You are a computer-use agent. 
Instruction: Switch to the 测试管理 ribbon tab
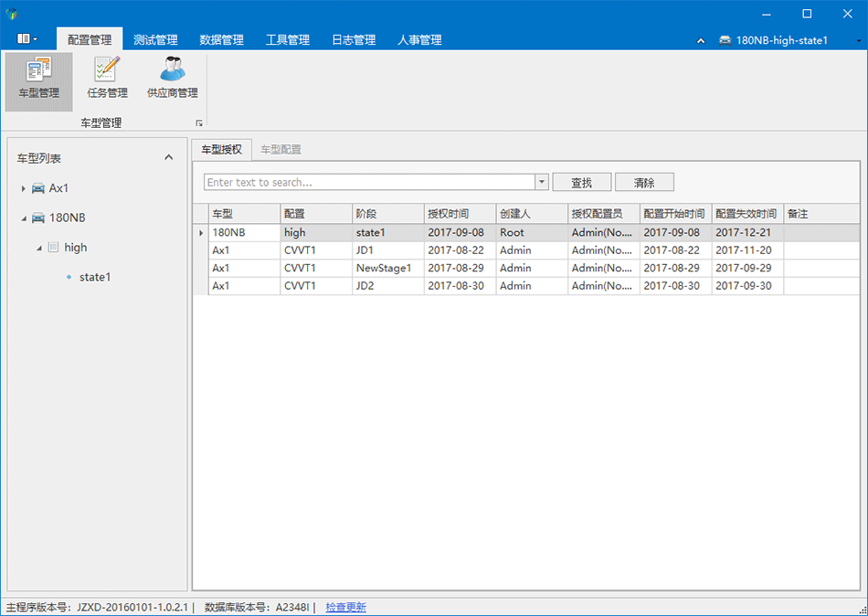pyautogui.click(x=155, y=40)
